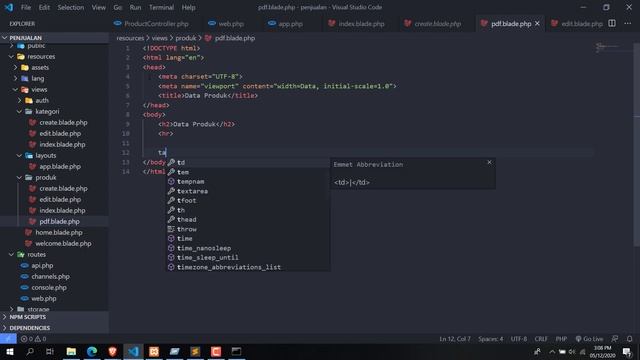Select timezone_abbreviations_list suggestion
640x360 pixels.
[248, 267]
